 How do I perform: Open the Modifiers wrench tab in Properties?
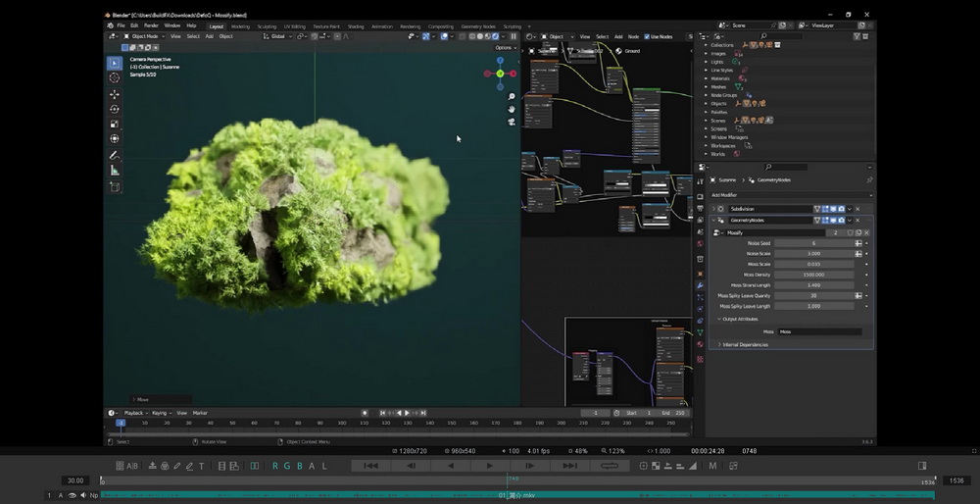[700, 285]
